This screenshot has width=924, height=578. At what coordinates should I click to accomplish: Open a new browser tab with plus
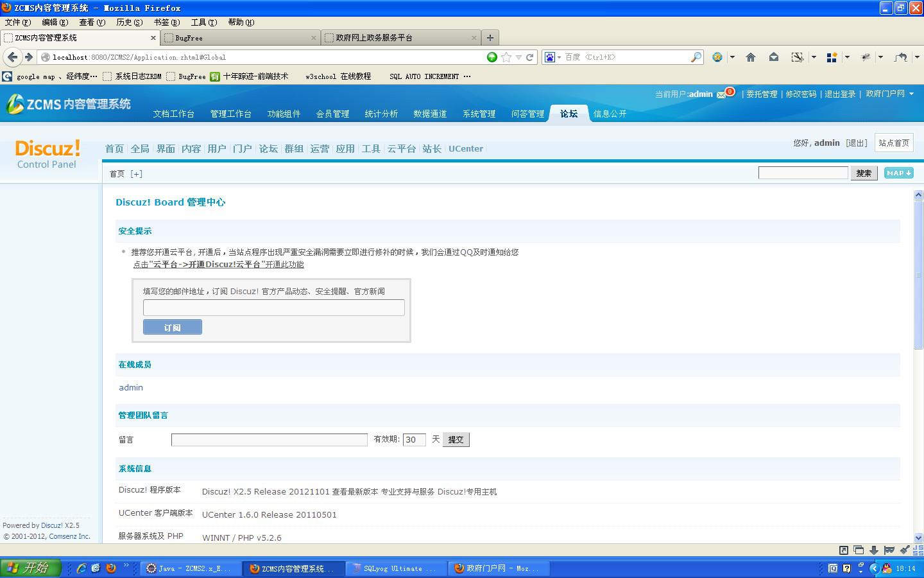click(490, 38)
